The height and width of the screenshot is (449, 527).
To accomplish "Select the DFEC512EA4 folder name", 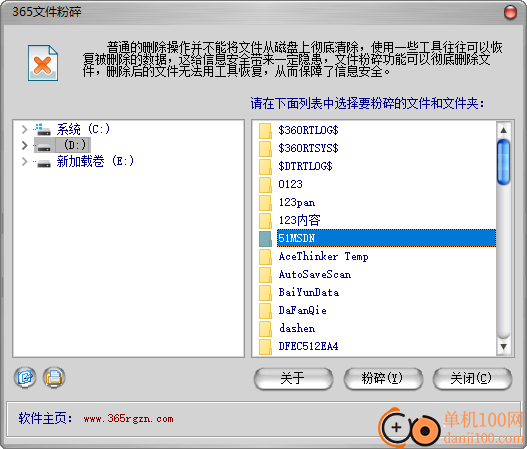I will pos(308,346).
